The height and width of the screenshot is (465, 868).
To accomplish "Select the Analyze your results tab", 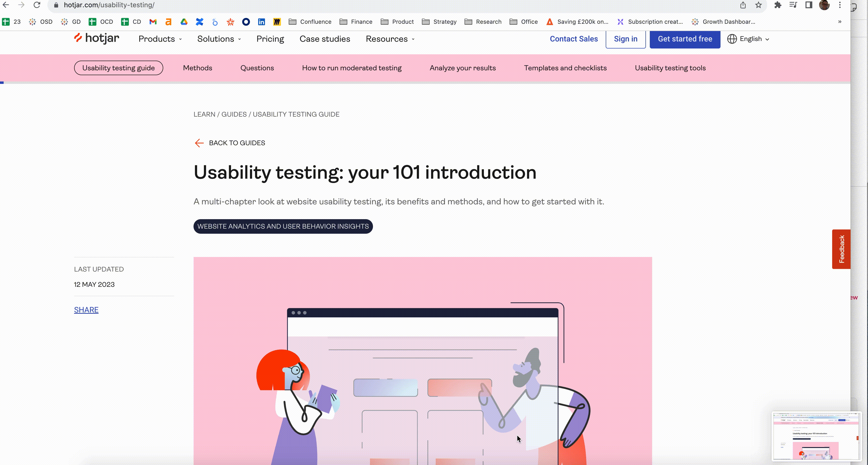I will (462, 68).
